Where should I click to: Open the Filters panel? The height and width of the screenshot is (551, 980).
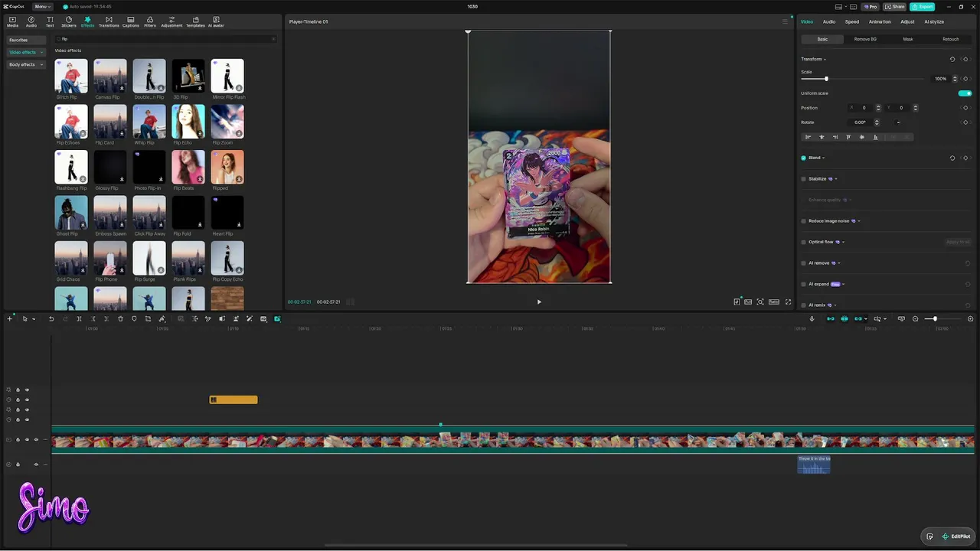[150, 21]
